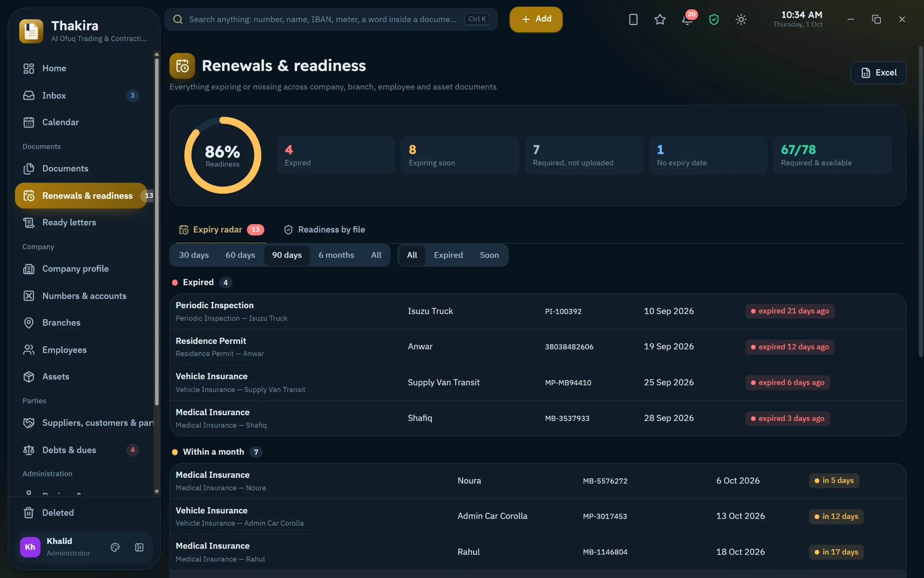924x578 pixels.
Task: Open Residence Permit Anwar row
Action: [x=538, y=347]
